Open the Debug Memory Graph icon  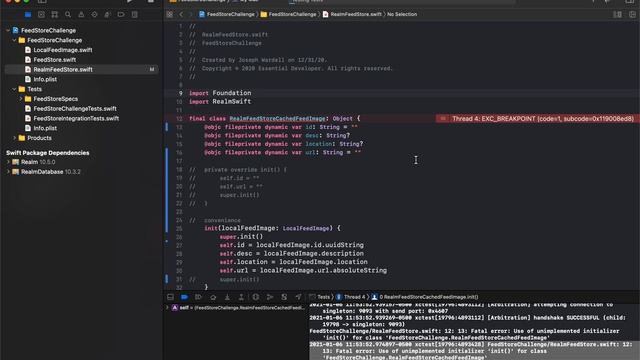[270, 297]
